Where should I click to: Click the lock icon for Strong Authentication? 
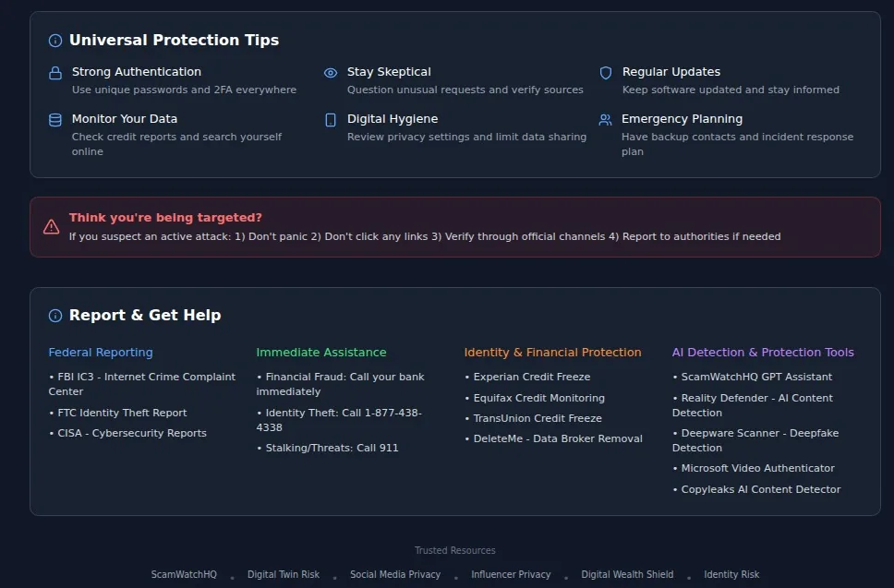55,73
